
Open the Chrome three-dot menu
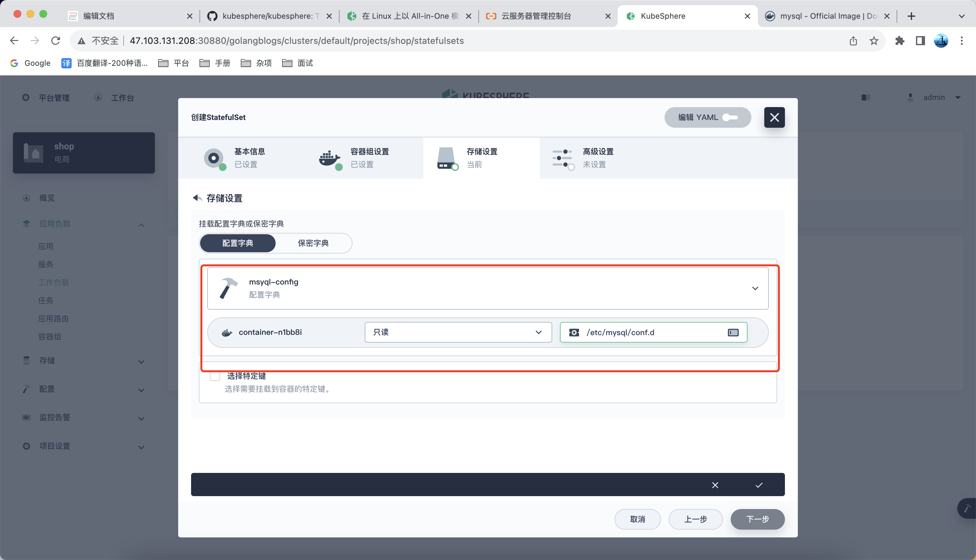962,40
